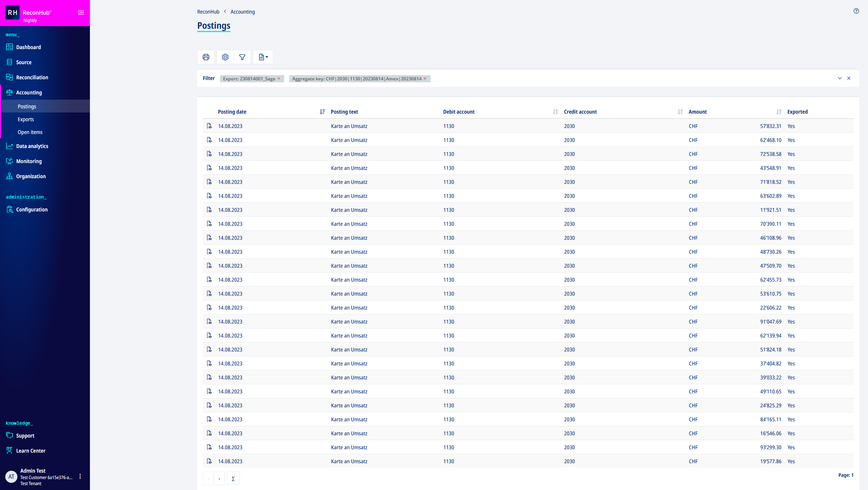Image resolution: width=868 pixels, height=490 pixels.
Task: Remove the Aggregate key filter chip
Action: click(x=425, y=79)
